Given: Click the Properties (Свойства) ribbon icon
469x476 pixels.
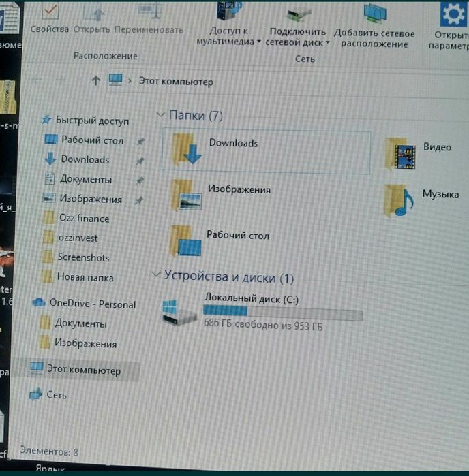Looking at the screenshot, I should pyautogui.click(x=50, y=12).
